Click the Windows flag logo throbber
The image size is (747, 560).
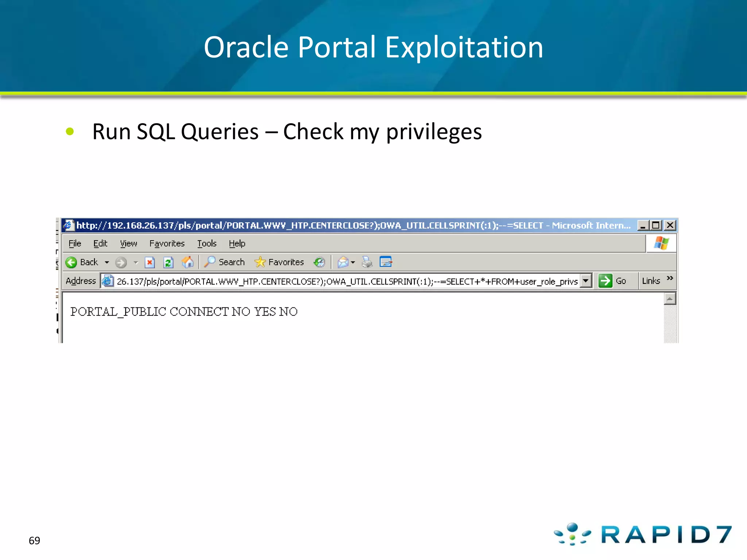pyautogui.click(x=661, y=243)
